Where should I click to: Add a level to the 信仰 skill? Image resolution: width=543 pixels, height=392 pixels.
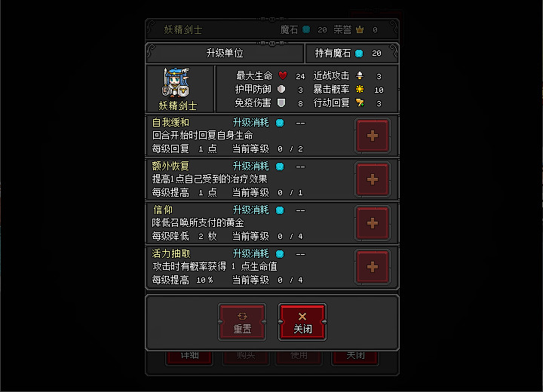click(x=373, y=223)
